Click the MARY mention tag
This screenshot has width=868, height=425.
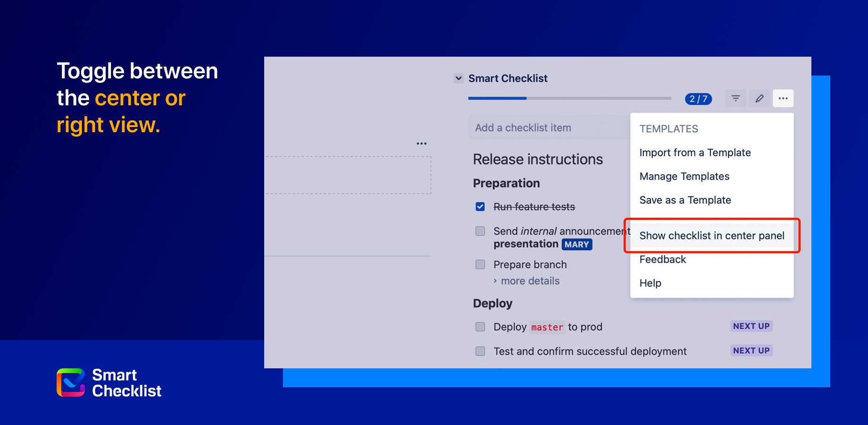coord(577,244)
